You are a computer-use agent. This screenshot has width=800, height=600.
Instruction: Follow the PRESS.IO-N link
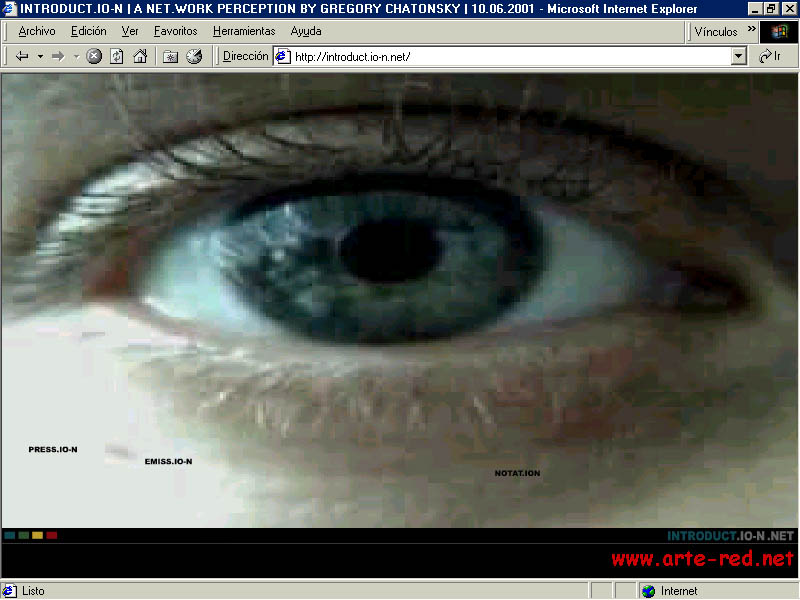coord(52,450)
